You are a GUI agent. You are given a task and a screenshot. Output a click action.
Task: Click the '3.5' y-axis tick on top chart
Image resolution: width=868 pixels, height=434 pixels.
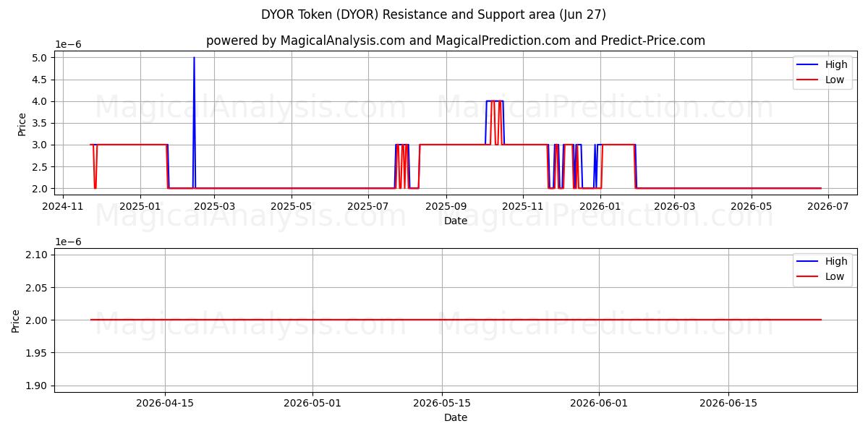tap(41, 123)
